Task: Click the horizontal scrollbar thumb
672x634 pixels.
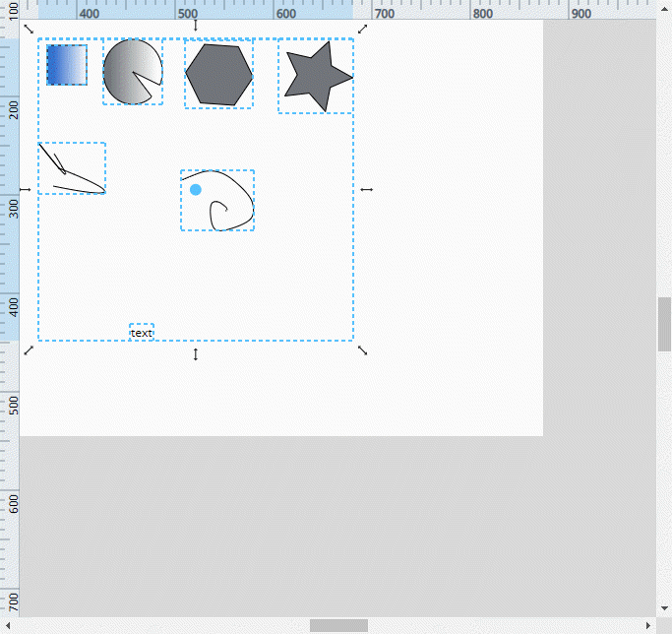Action: point(339,625)
